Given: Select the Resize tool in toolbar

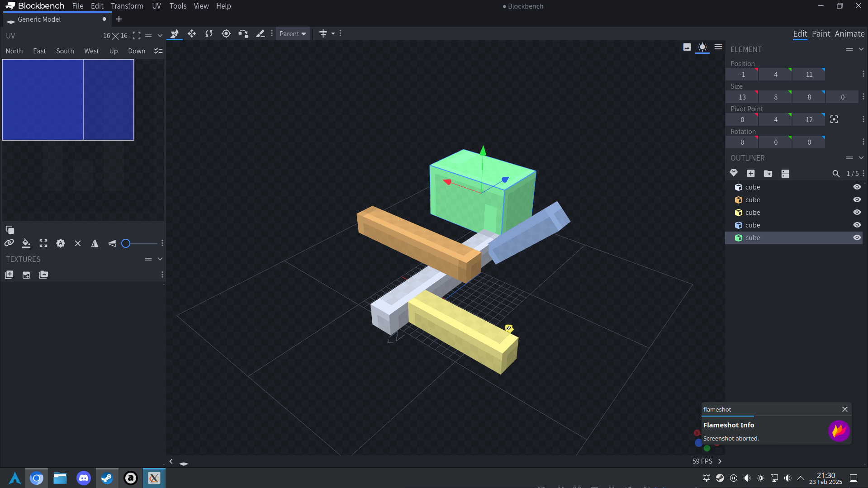Looking at the screenshot, I should pos(192,33).
